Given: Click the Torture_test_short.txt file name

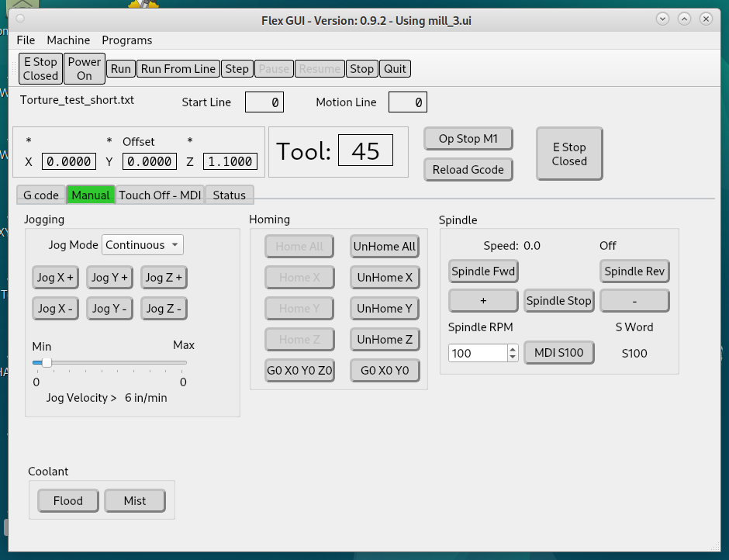Looking at the screenshot, I should tap(78, 100).
